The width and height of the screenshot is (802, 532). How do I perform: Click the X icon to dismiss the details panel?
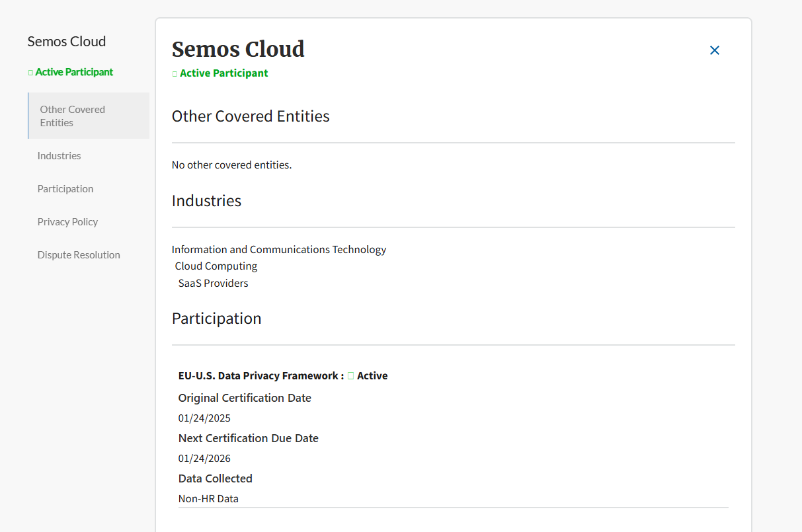point(715,50)
